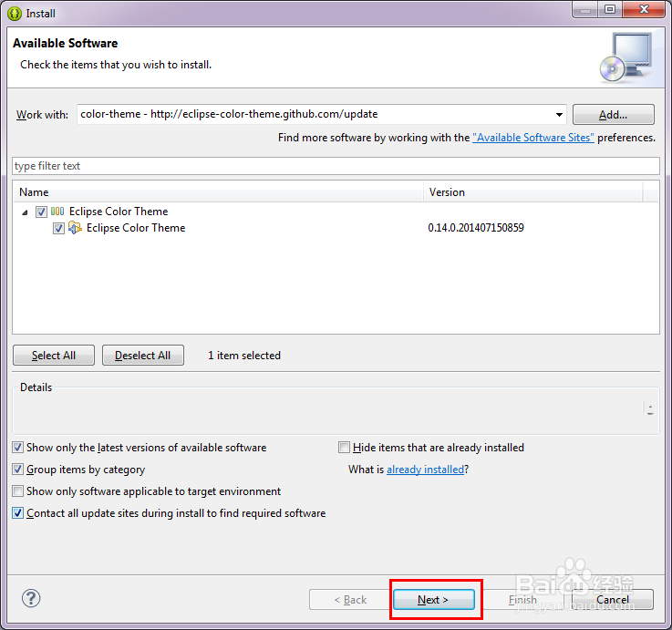Disable Show only the latest versions option

[17, 448]
